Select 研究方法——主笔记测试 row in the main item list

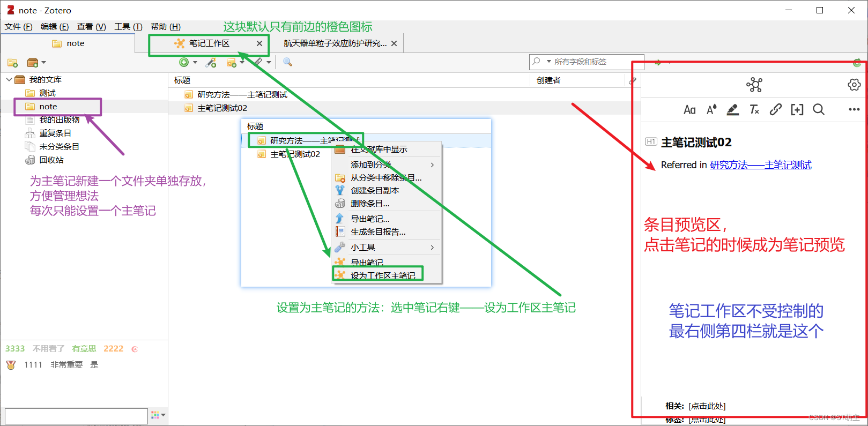tap(404, 95)
